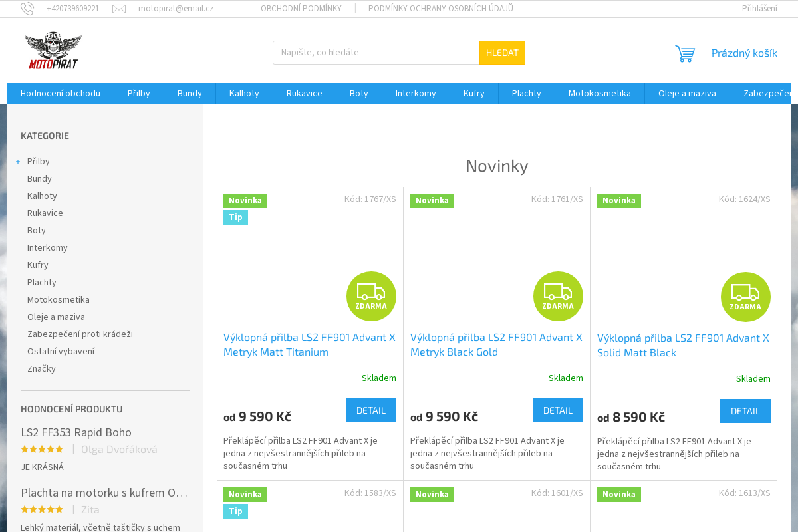This screenshot has width=798, height=532.
Task: Open the Motokosmetika menu tab
Action: [599, 94]
